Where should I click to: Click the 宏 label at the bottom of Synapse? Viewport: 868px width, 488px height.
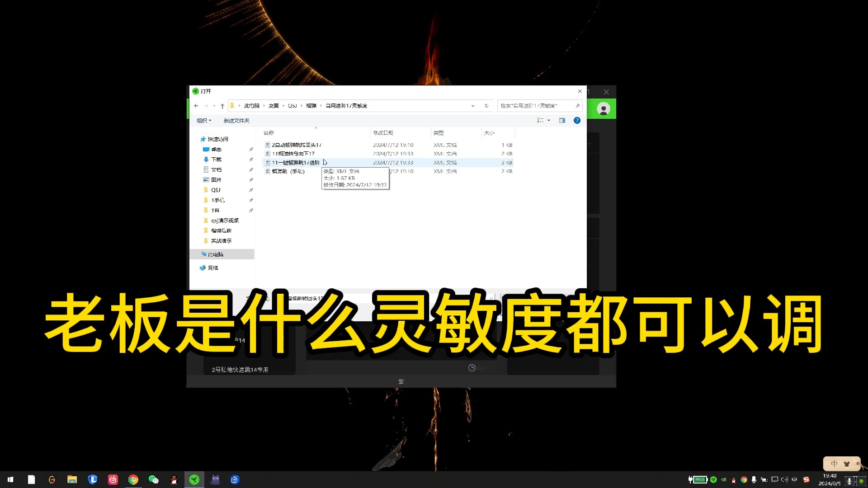[401, 381]
